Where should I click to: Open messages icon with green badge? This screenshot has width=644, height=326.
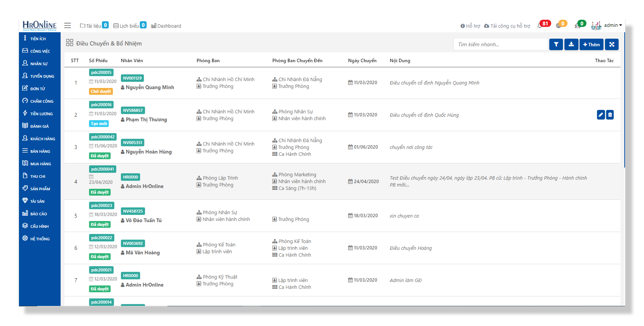pyautogui.click(x=580, y=25)
